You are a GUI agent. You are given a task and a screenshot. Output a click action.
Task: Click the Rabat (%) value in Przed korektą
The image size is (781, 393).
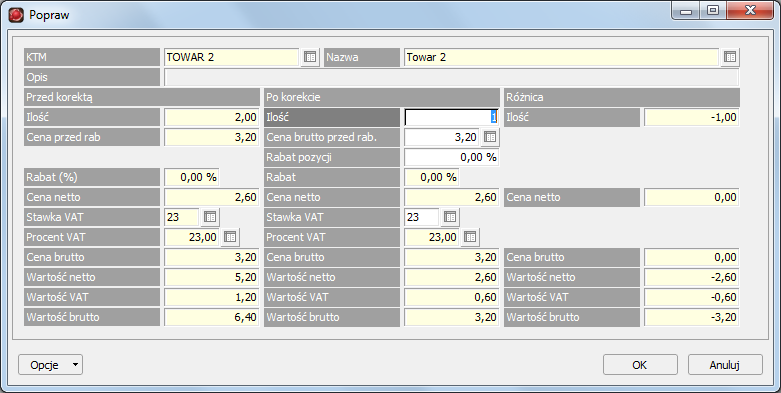[x=192, y=177]
